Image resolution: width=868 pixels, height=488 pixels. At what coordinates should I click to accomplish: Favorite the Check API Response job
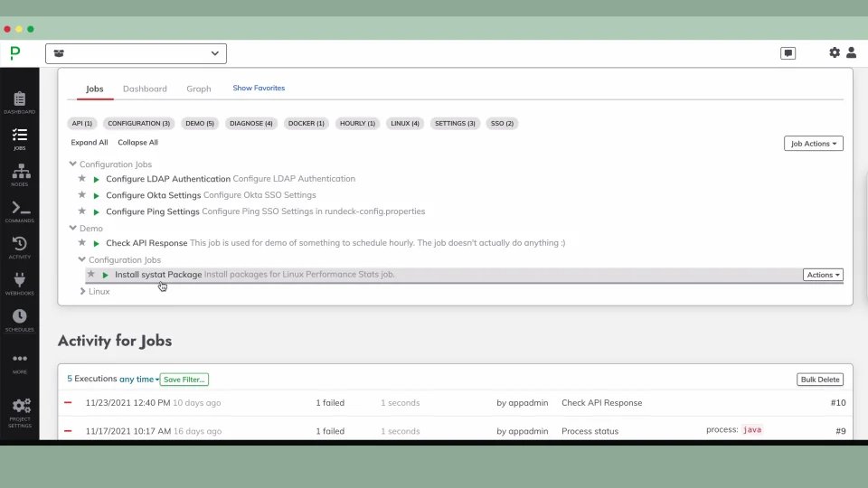82,242
